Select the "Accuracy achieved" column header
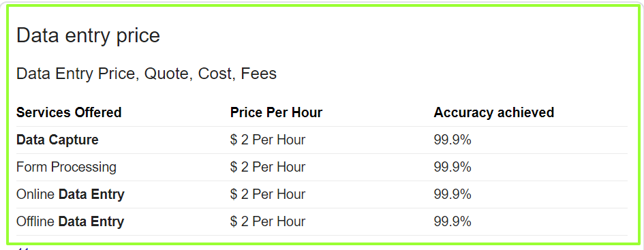The image size is (644, 250). pos(493,112)
